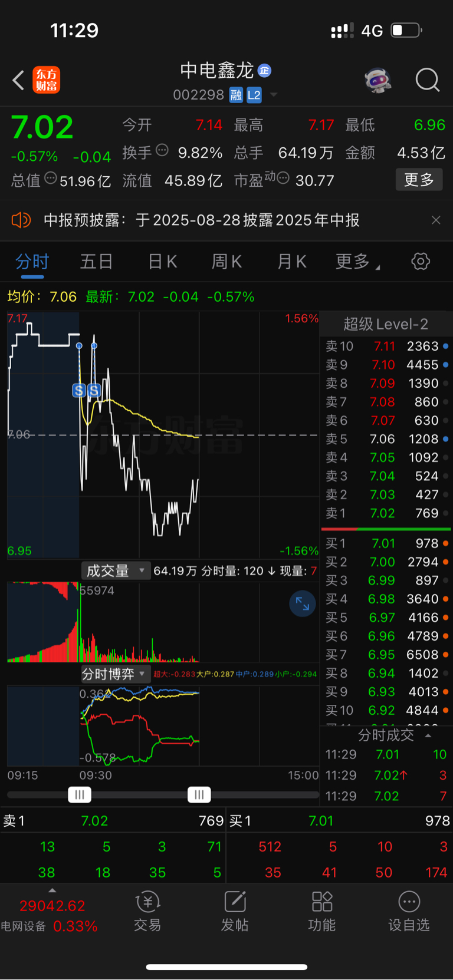Tap the speaker announcement icon
Image resolution: width=453 pixels, height=980 pixels.
coord(21,220)
